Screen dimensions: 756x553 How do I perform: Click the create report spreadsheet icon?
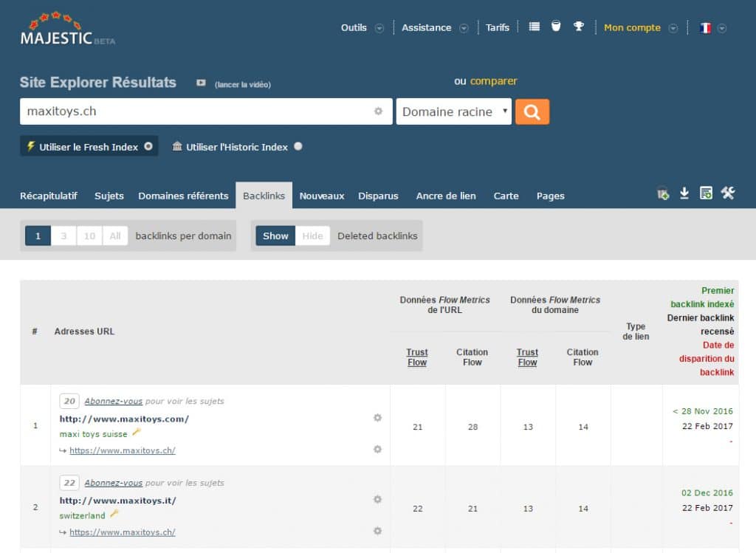tap(706, 193)
